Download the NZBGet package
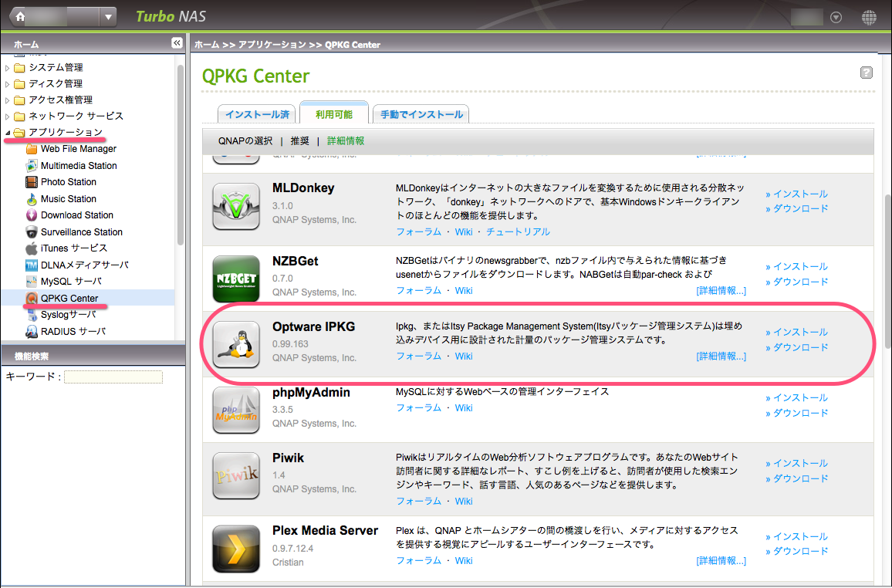This screenshot has width=892, height=588. point(796,282)
